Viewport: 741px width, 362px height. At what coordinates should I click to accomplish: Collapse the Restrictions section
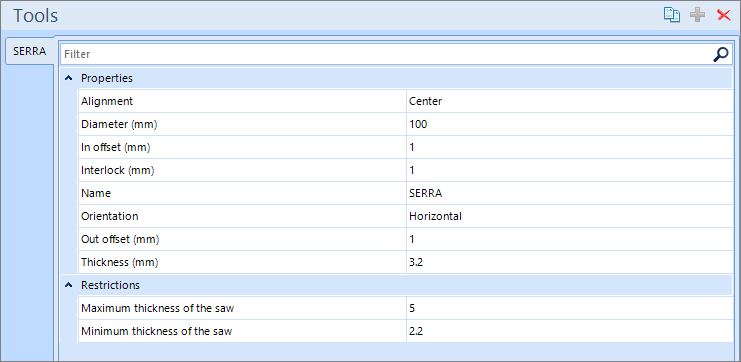(69, 285)
